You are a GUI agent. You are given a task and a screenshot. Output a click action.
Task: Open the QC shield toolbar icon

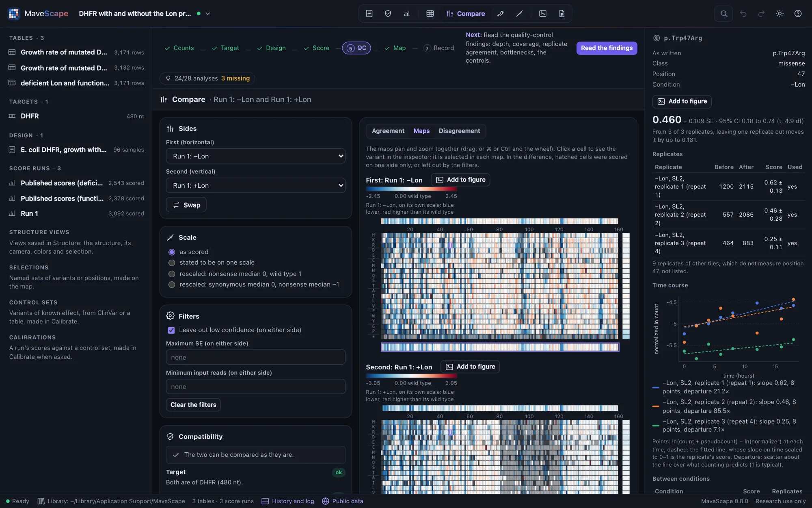388,13
